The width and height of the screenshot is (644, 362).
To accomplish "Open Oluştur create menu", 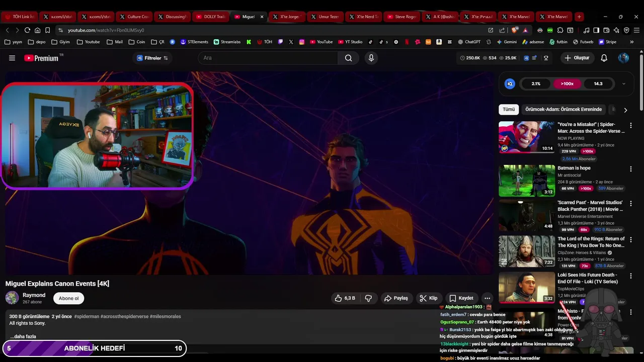I will (x=577, y=58).
